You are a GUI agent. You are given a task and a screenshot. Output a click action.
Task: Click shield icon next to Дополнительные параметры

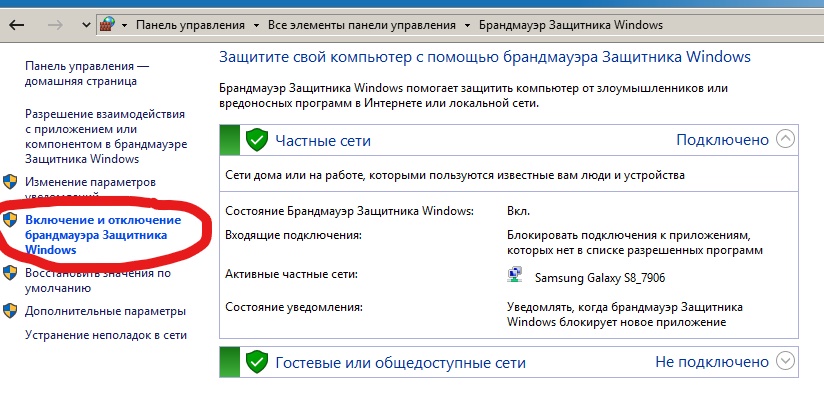point(10,311)
